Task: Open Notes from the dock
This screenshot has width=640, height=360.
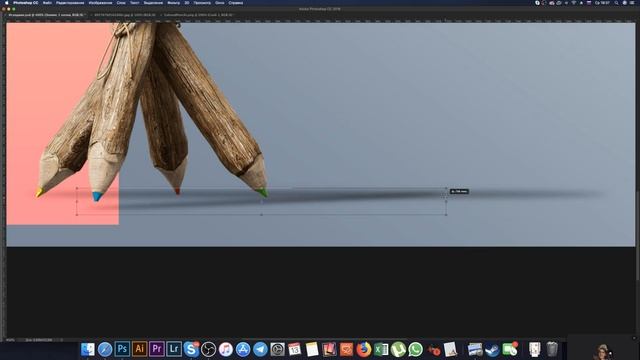Action: tap(312, 349)
